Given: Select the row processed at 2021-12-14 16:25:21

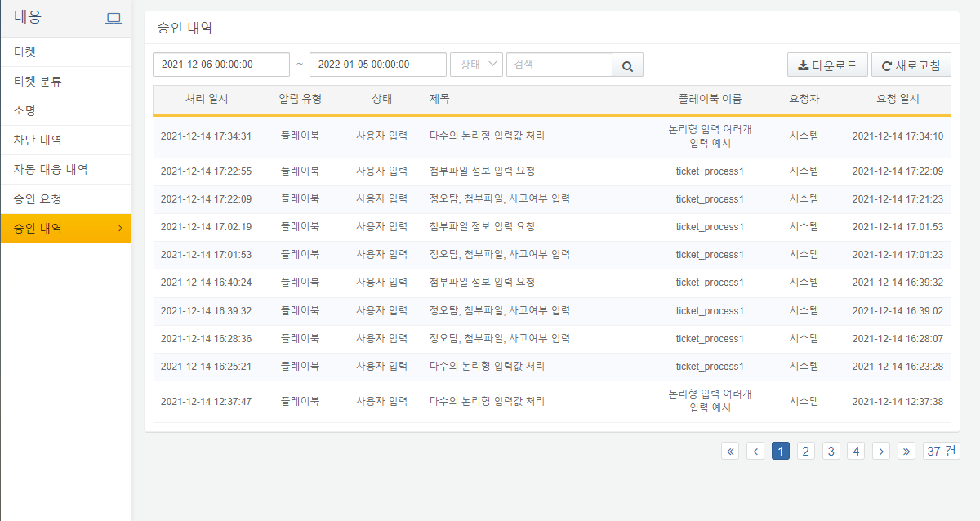Looking at the screenshot, I should (x=552, y=367).
